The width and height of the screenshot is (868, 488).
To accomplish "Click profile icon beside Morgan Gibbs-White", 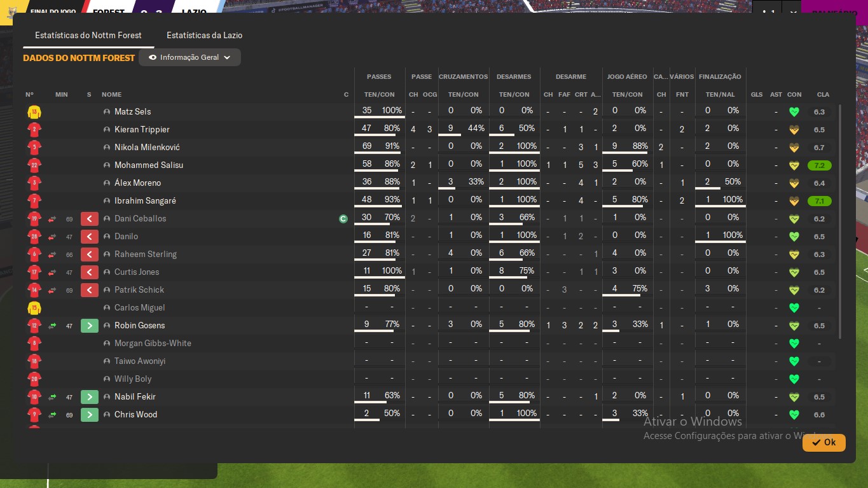I will click(x=107, y=344).
